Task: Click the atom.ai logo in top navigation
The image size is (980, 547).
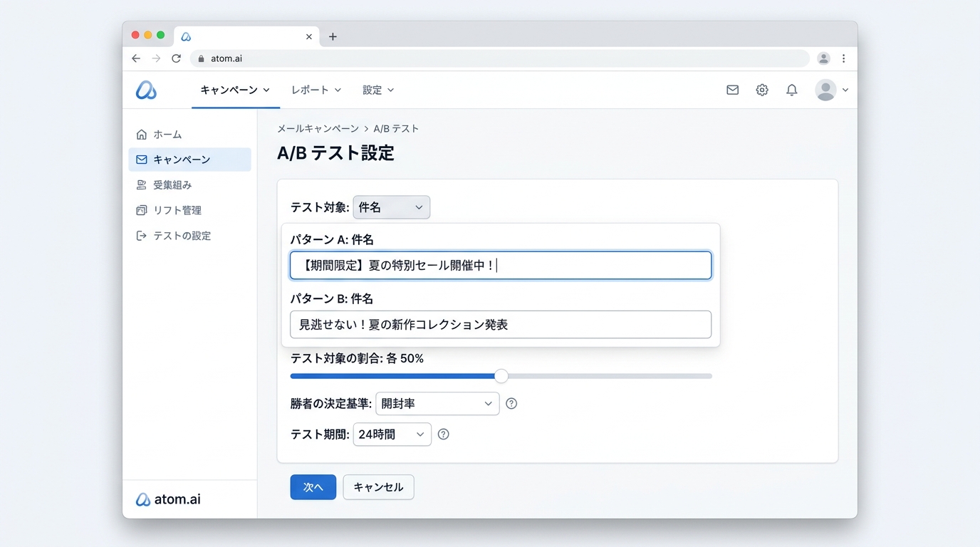Action: [x=146, y=90]
